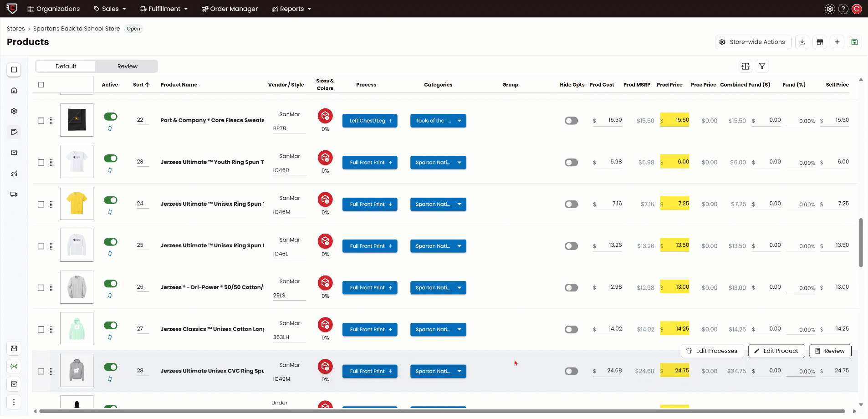Click the download icon beside Store-wide Actions
This screenshot has width=868, height=419.
[802, 42]
